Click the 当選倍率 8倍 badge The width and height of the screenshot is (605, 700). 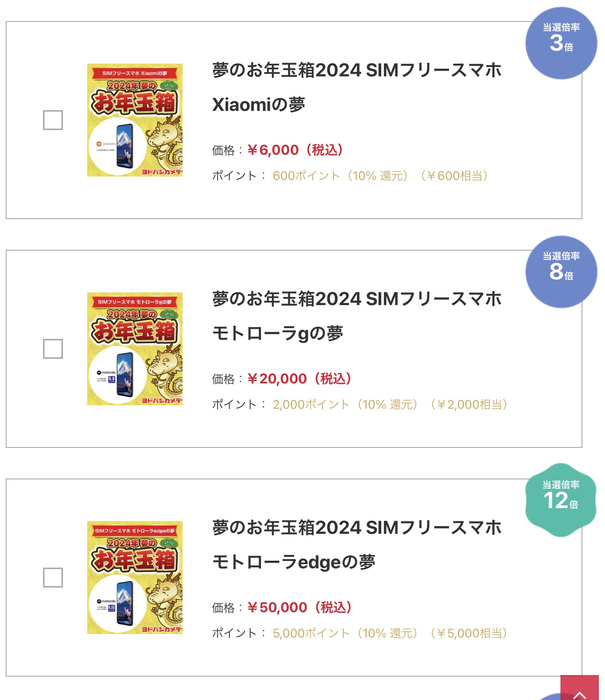tap(561, 272)
